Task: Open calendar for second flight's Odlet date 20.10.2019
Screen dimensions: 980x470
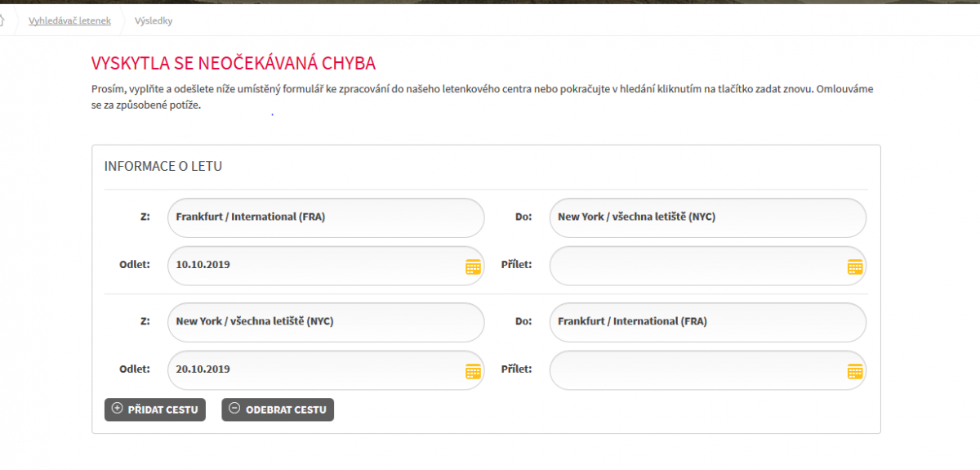Action: coord(473,371)
